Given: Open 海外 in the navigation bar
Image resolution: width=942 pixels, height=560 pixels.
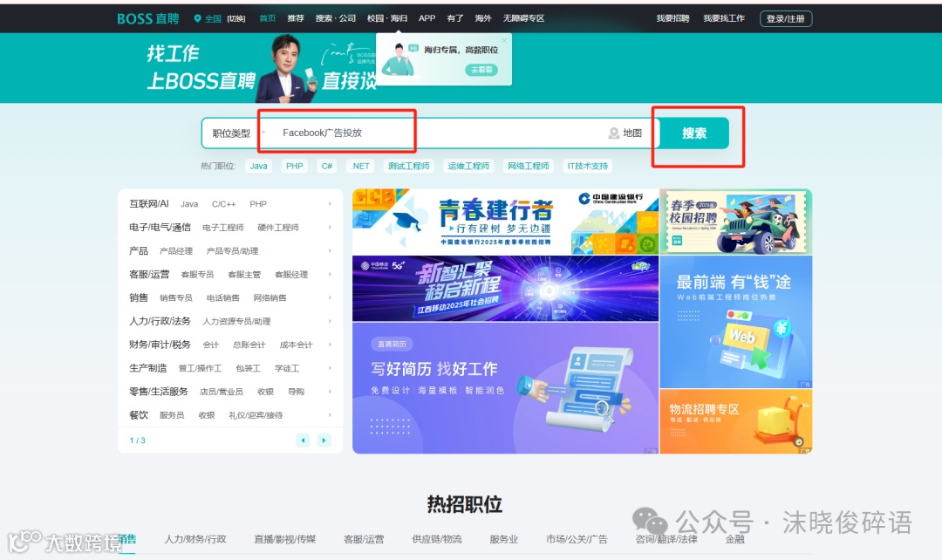Looking at the screenshot, I should (483, 18).
